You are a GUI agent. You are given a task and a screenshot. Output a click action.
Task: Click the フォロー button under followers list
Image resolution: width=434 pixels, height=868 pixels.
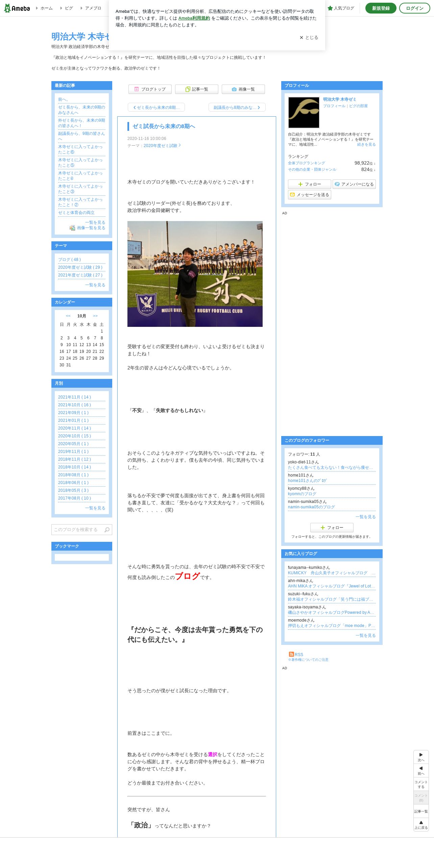click(332, 528)
